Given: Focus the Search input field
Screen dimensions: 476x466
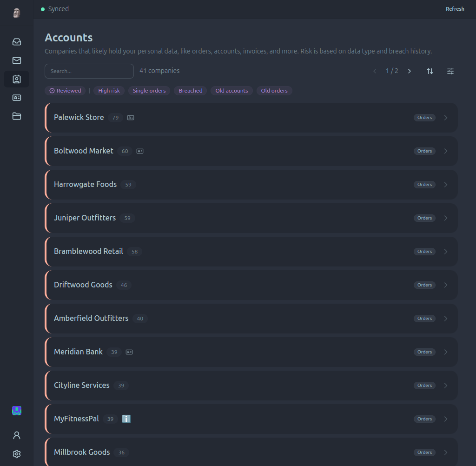Looking at the screenshot, I should pos(89,71).
